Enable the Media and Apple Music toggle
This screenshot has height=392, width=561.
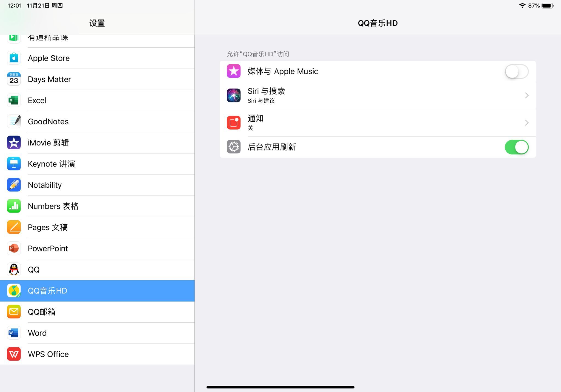(x=516, y=71)
